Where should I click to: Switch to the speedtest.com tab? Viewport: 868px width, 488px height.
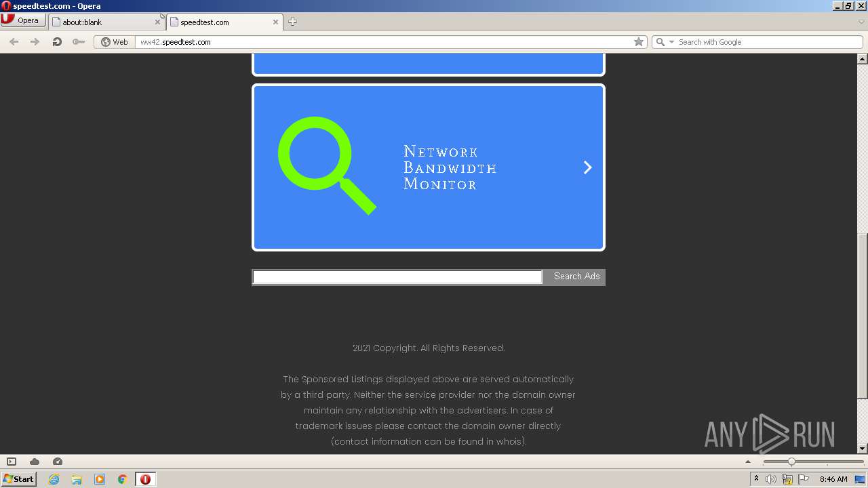224,22
